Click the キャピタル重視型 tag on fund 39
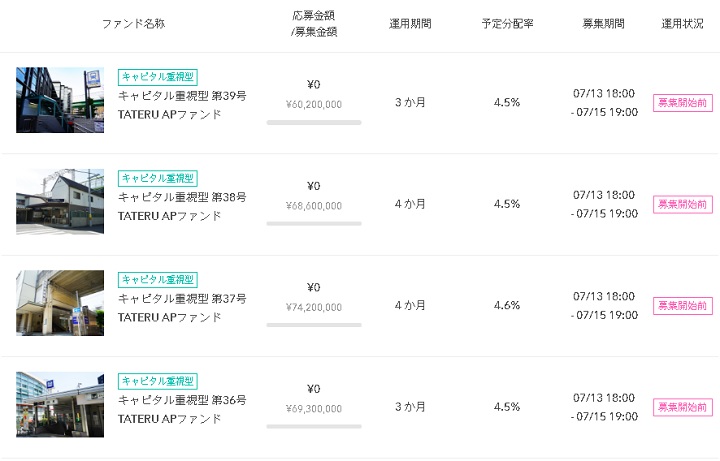This screenshot has width=720, height=461. [158, 76]
